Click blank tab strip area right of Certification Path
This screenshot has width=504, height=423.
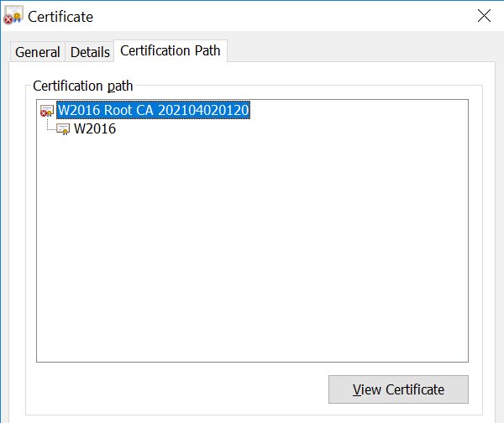360,48
